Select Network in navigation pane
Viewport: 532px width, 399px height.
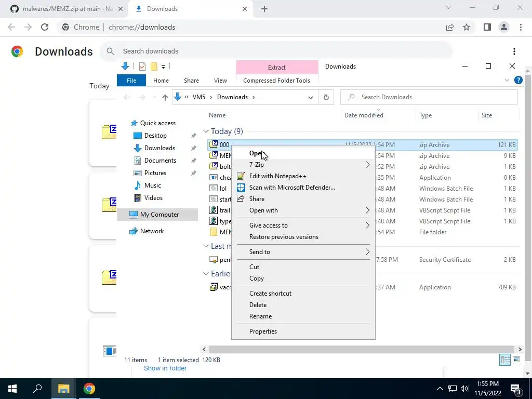click(x=152, y=231)
